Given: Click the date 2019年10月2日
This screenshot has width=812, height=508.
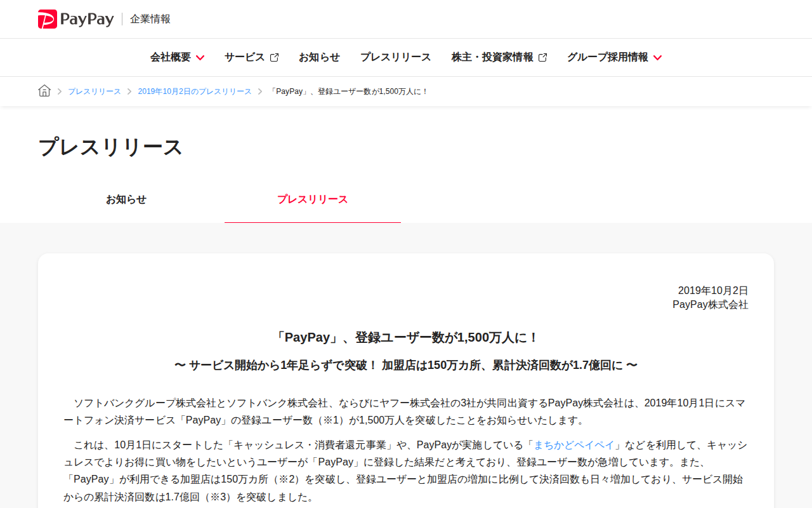Looking at the screenshot, I should tap(713, 290).
